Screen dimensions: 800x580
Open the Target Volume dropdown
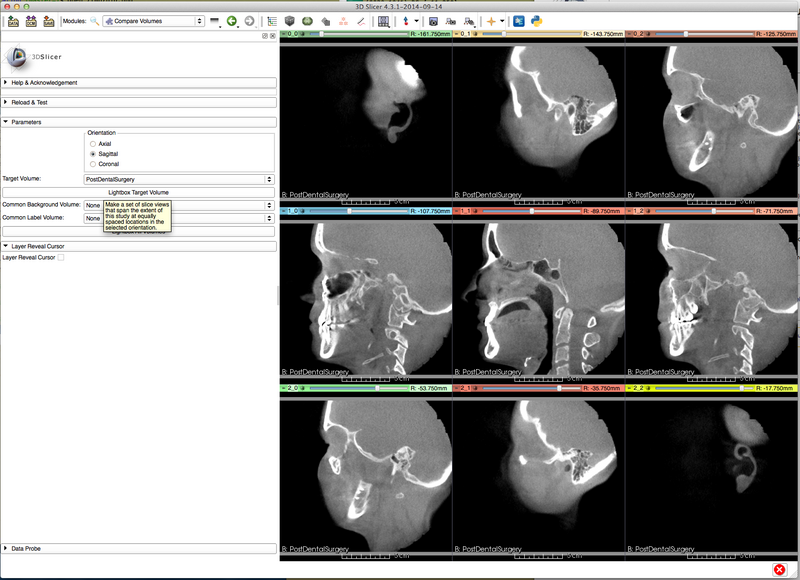click(x=179, y=179)
